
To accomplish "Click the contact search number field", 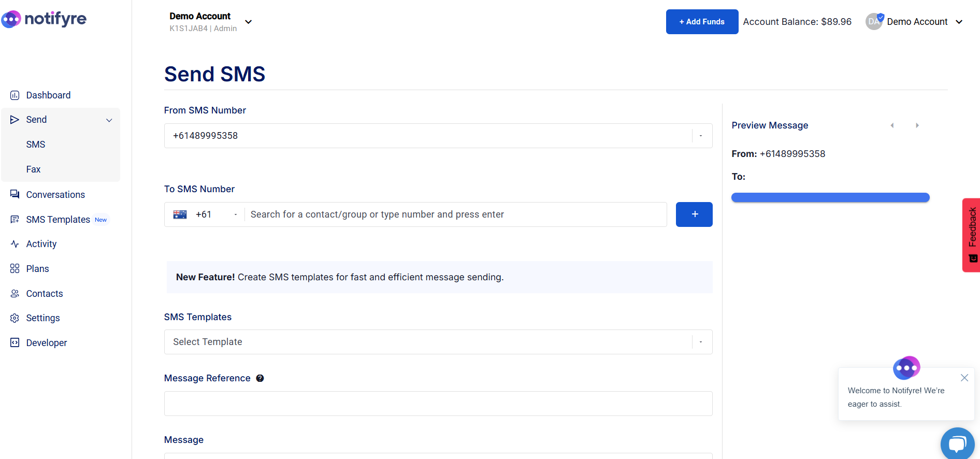I will coord(455,214).
